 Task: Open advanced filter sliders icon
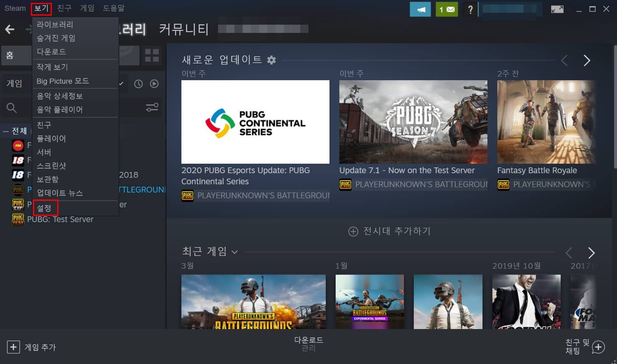coord(152,108)
